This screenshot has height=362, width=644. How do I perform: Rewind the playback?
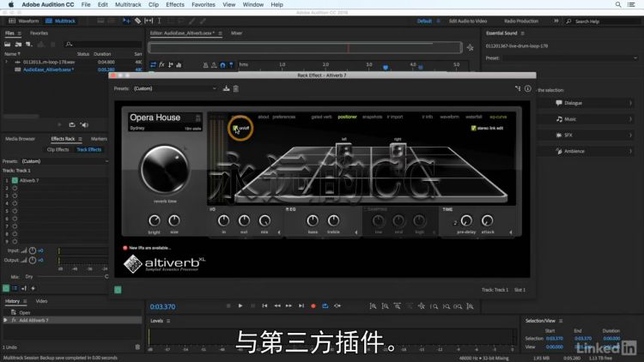point(277,305)
